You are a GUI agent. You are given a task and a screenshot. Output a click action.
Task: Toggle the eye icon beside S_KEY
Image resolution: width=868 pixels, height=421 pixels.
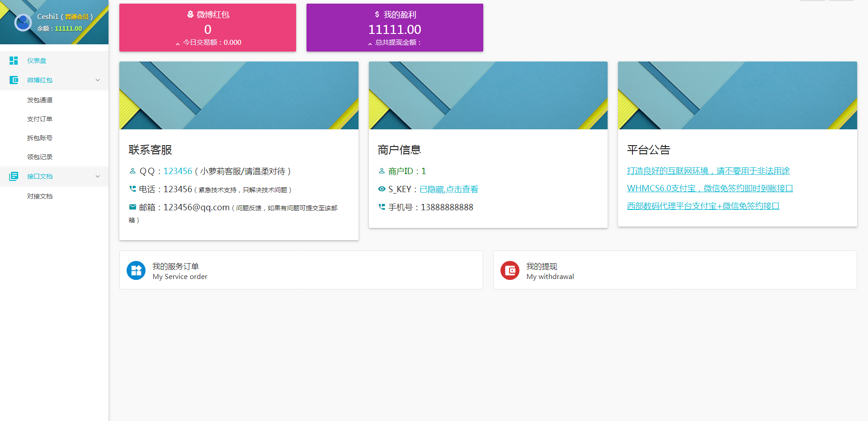[x=382, y=189]
